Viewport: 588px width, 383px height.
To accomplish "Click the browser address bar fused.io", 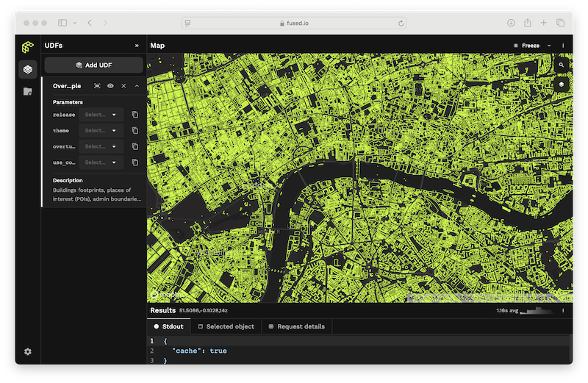I will point(294,24).
